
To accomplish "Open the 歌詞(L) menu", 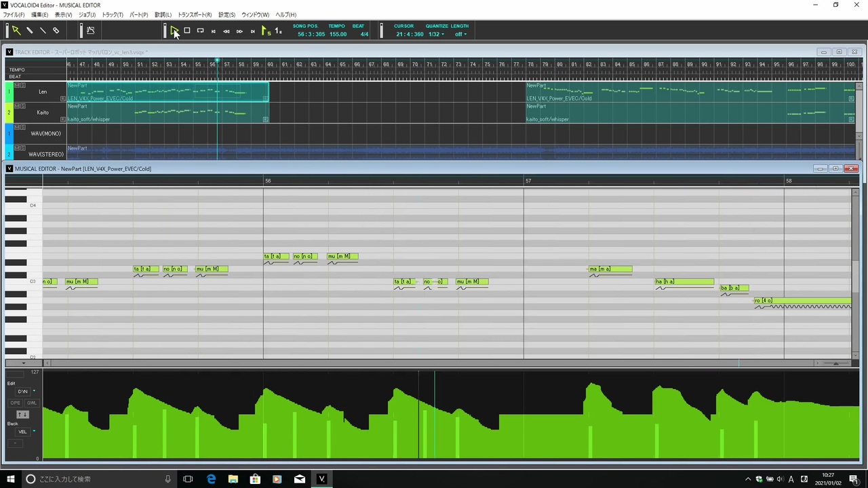I will 163,15.
